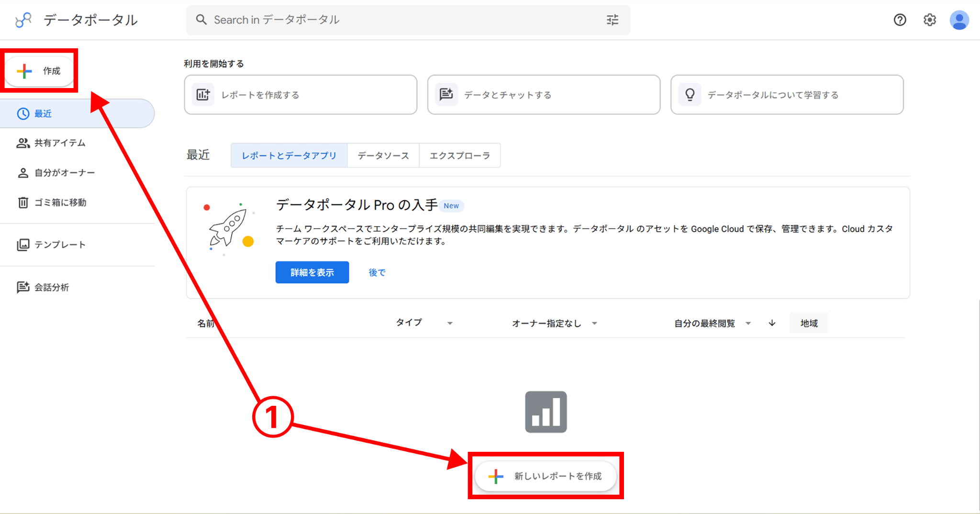The image size is (980, 514).
Task: Click the 後で link
Action: (x=377, y=272)
